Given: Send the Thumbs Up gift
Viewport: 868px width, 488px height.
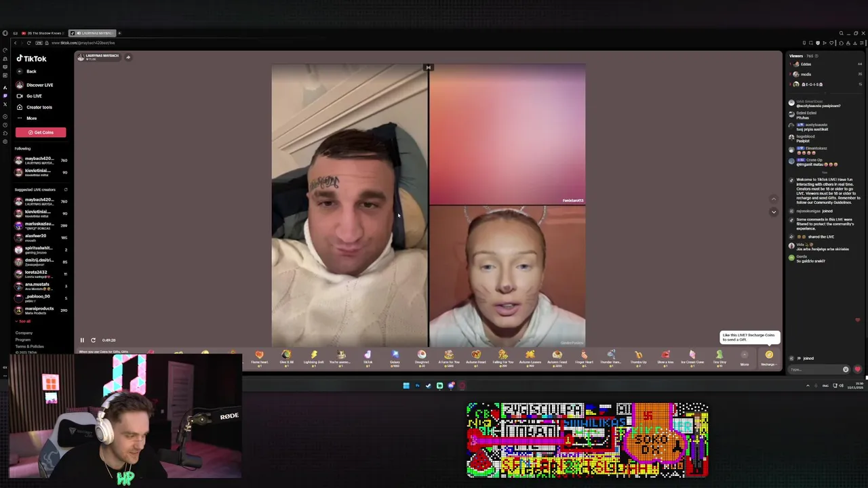Looking at the screenshot, I should [x=638, y=357].
